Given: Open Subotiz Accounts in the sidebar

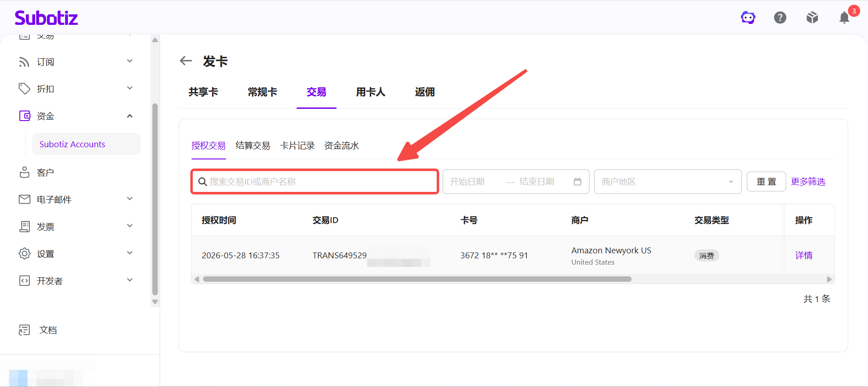Looking at the screenshot, I should coord(86,144).
